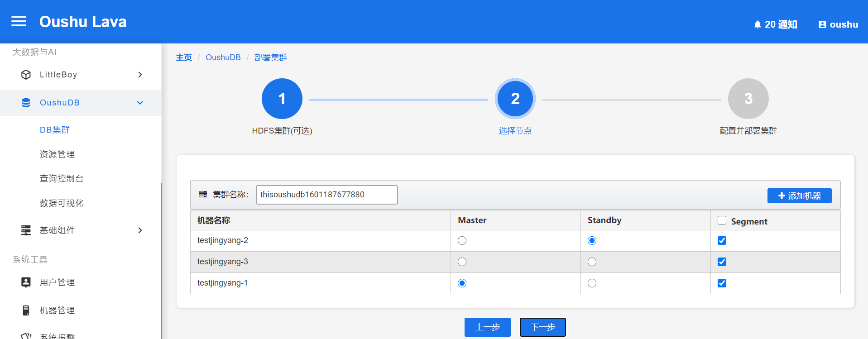Click the 添加机器 button
The height and width of the screenshot is (339, 868).
click(799, 196)
